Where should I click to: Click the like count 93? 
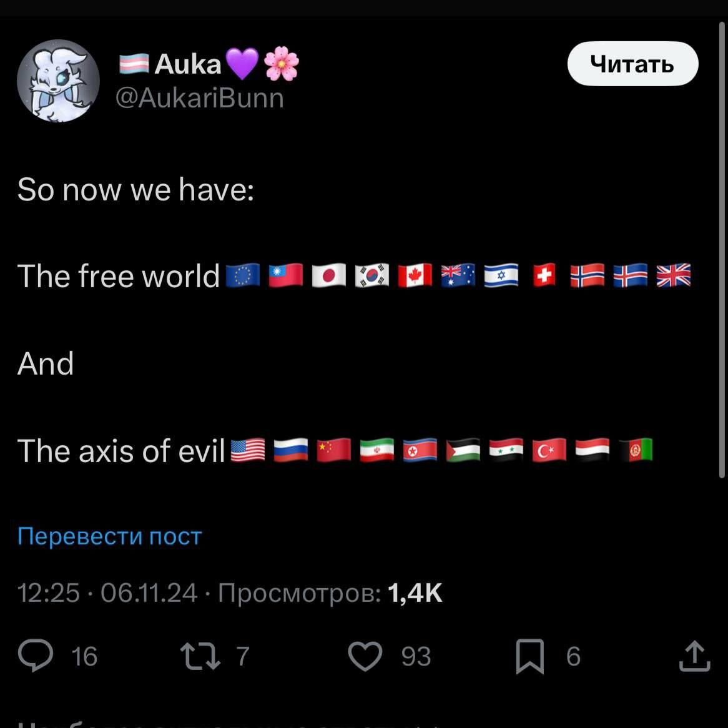[416, 656]
